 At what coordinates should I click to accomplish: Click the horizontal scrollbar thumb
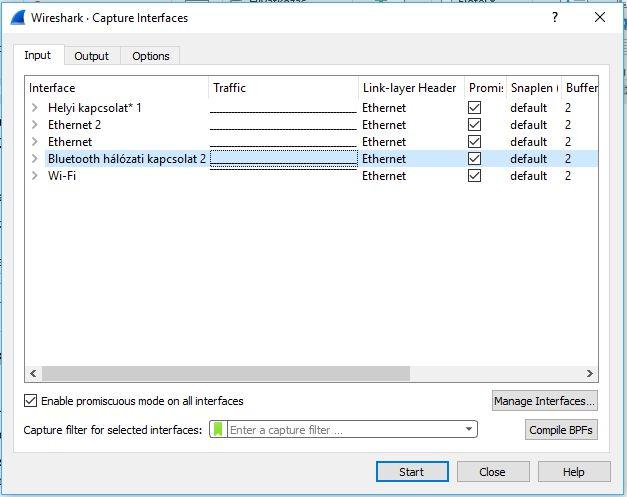pyautogui.click(x=226, y=373)
